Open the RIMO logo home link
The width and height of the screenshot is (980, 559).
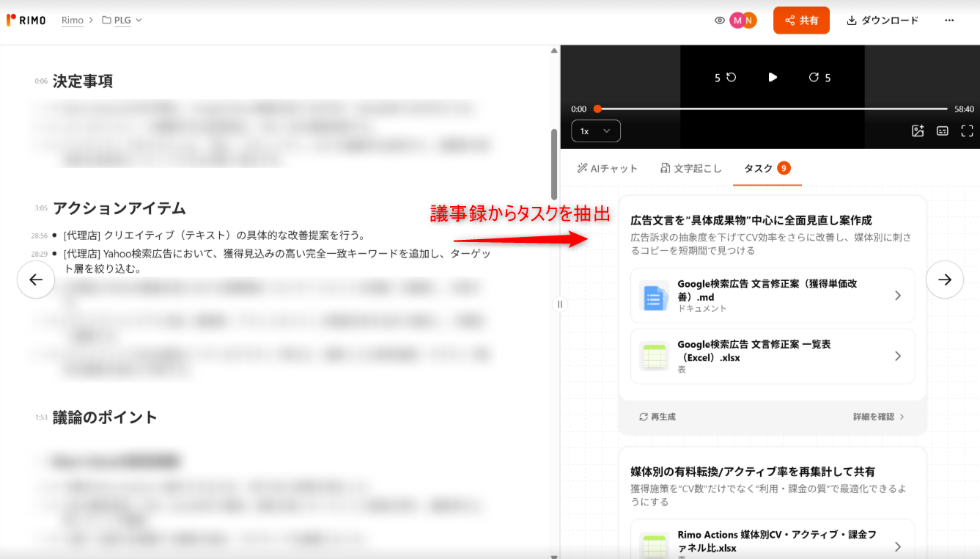tap(26, 21)
